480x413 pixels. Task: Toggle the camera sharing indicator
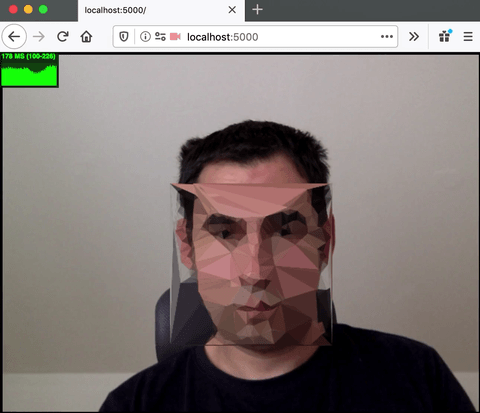point(175,37)
